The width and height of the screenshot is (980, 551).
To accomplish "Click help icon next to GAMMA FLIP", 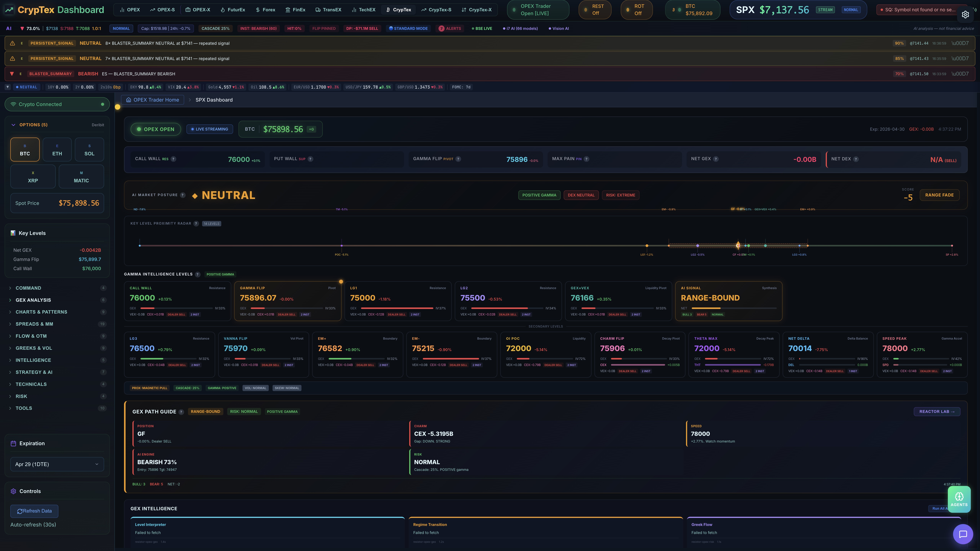I will point(458,159).
